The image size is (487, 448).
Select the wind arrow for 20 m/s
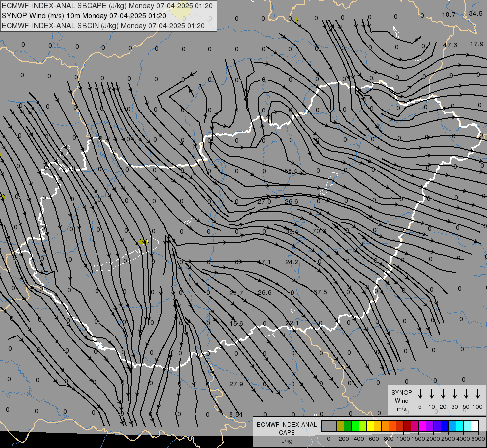(443, 394)
